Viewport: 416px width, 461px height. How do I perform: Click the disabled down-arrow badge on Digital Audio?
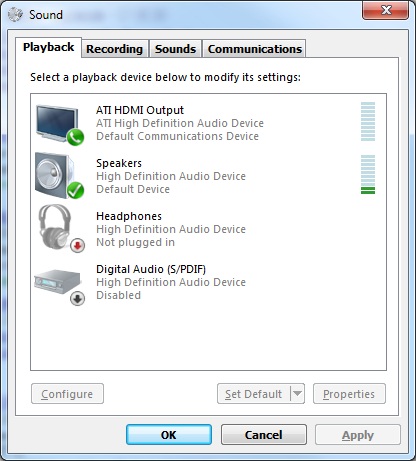pos(77,299)
